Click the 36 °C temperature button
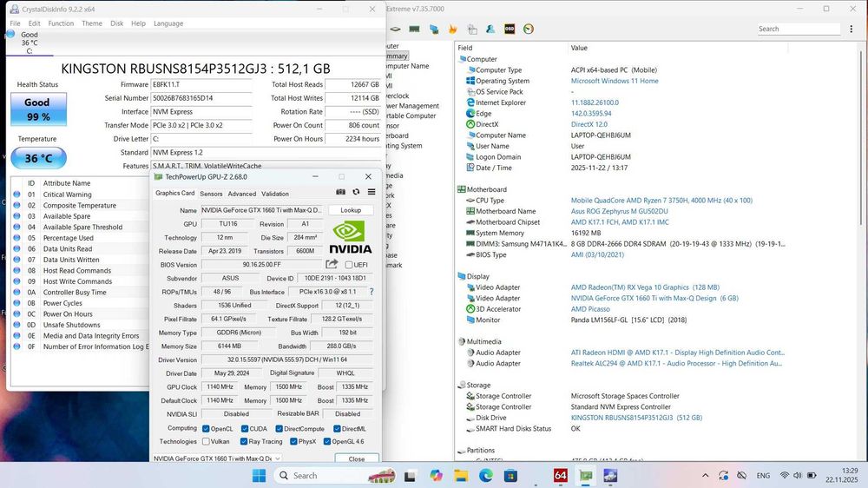The width and height of the screenshot is (868, 488). 38,158
